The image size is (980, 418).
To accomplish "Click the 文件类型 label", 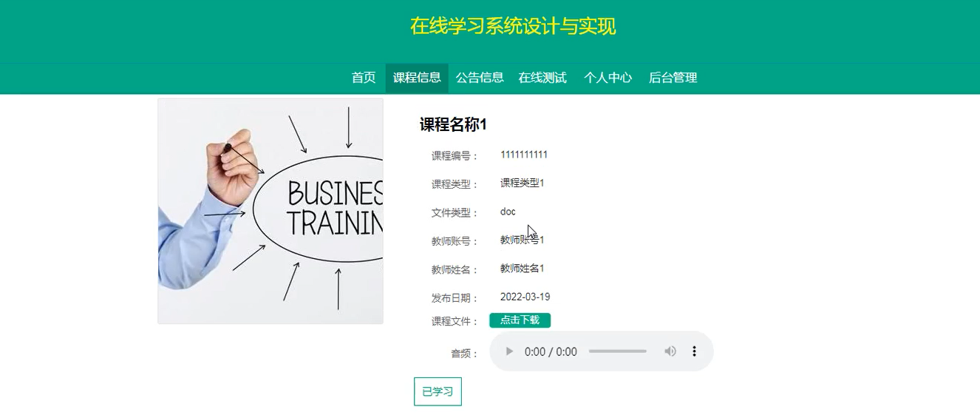I will 455,213.
